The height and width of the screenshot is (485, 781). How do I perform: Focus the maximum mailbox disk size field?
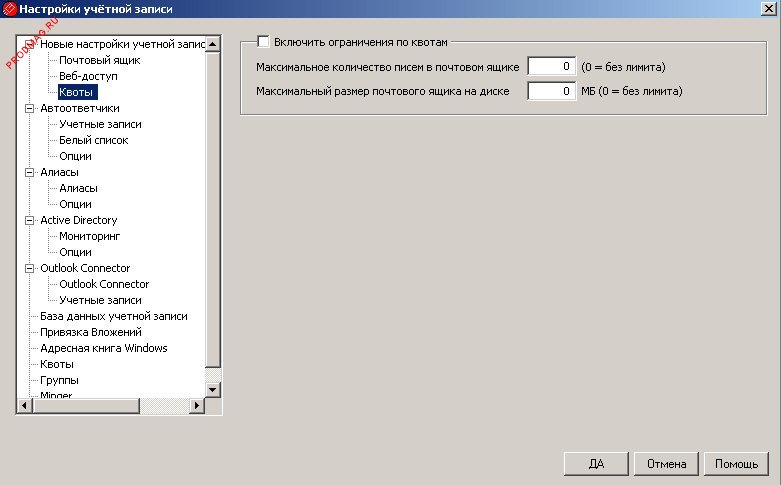551,91
